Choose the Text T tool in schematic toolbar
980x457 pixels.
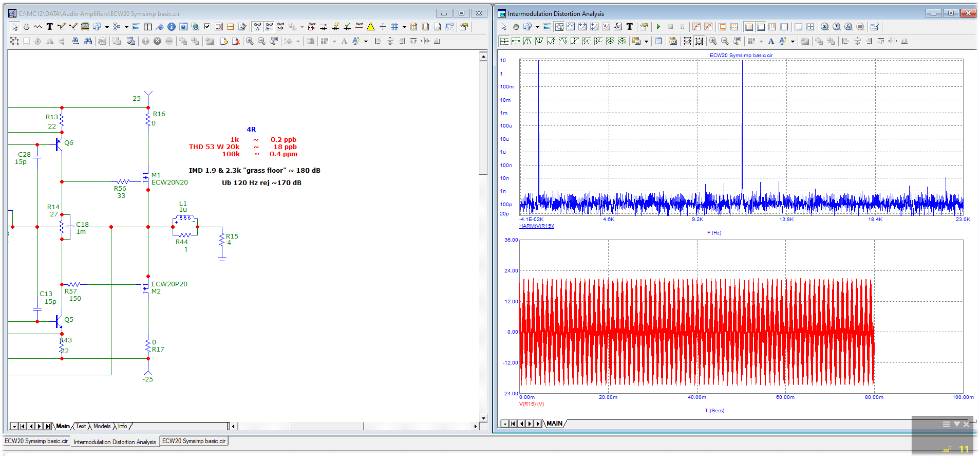tap(50, 27)
